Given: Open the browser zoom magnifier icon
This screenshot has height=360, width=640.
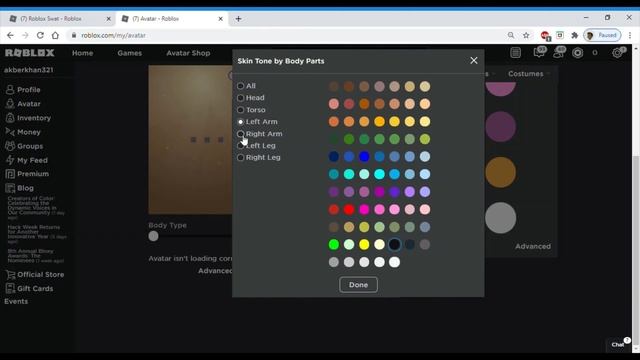Looking at the screenshot, I should [511, 36].
